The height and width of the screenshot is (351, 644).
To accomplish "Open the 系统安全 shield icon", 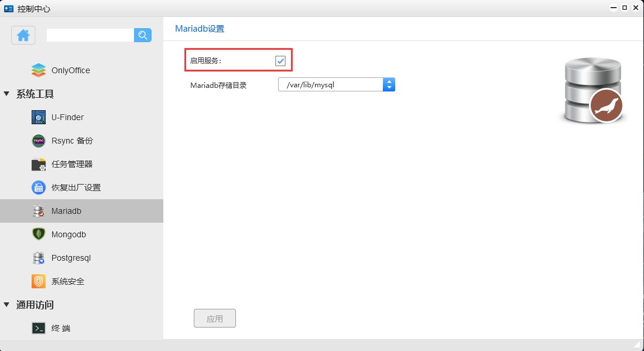I will (x=38, y=281).
